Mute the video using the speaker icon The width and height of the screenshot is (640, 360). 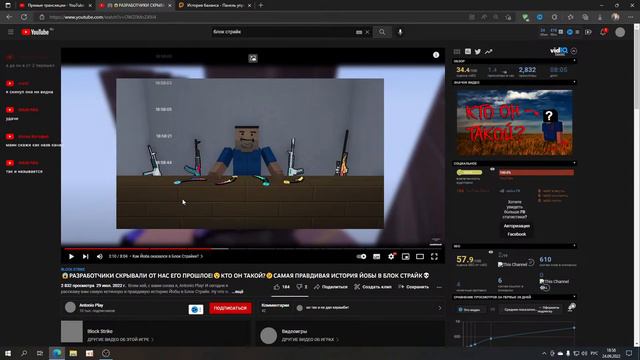click(x=100, y=256)
